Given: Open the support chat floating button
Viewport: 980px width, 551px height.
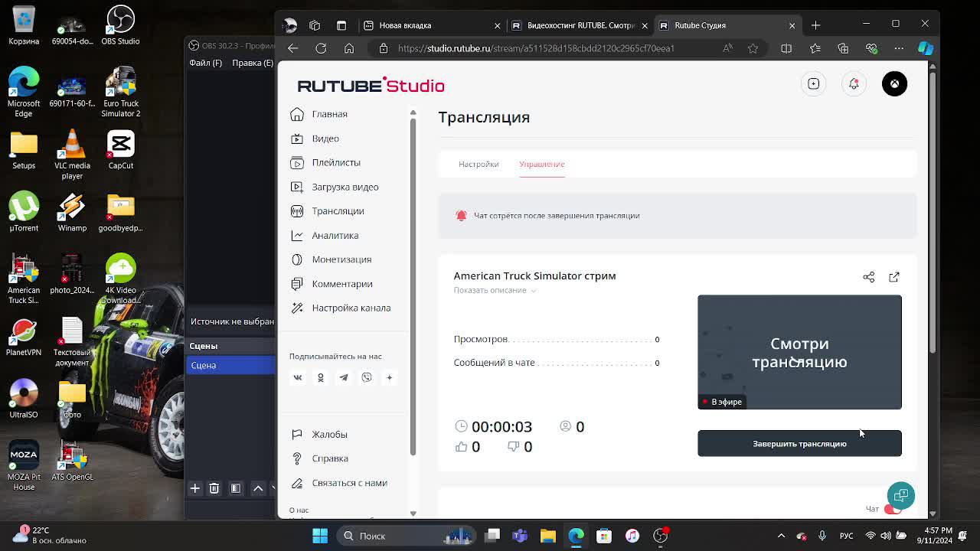Looking at the screenshot, I should point(901,495).
